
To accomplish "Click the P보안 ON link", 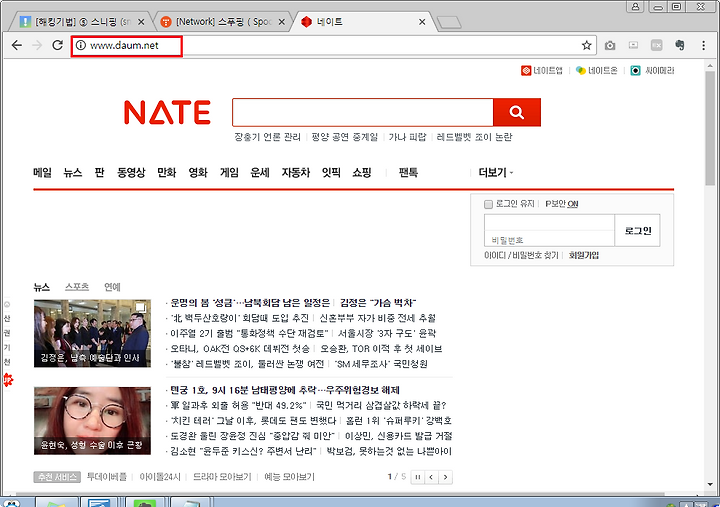I will [562, 204].
